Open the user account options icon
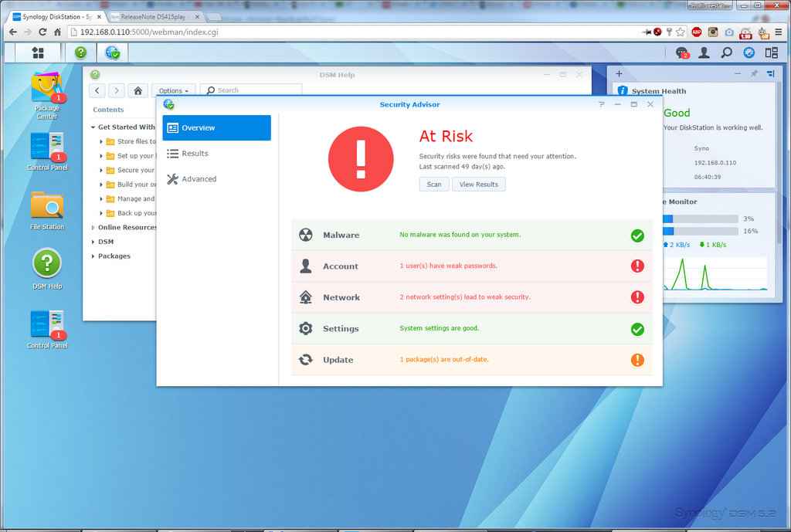 pyautogui.click(x=704, y=53)
